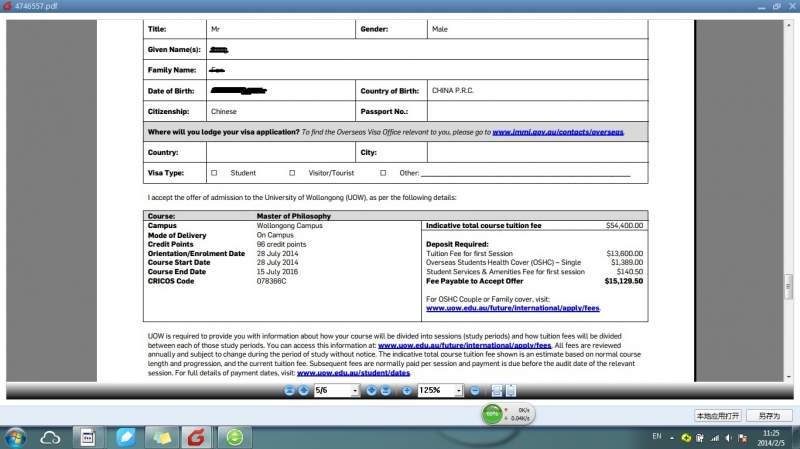Click the 'Male' gender value
The image size is (800, 449).
pos(440,29)
